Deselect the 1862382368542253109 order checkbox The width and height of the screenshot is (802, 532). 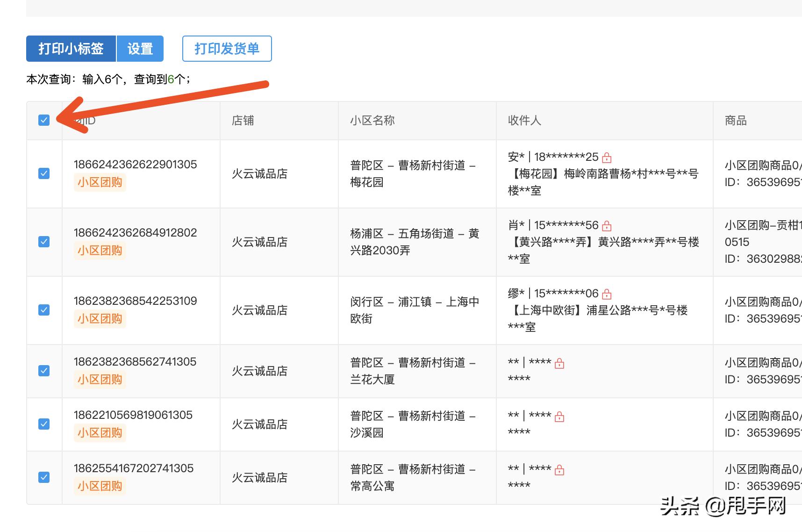coord(44,310)
